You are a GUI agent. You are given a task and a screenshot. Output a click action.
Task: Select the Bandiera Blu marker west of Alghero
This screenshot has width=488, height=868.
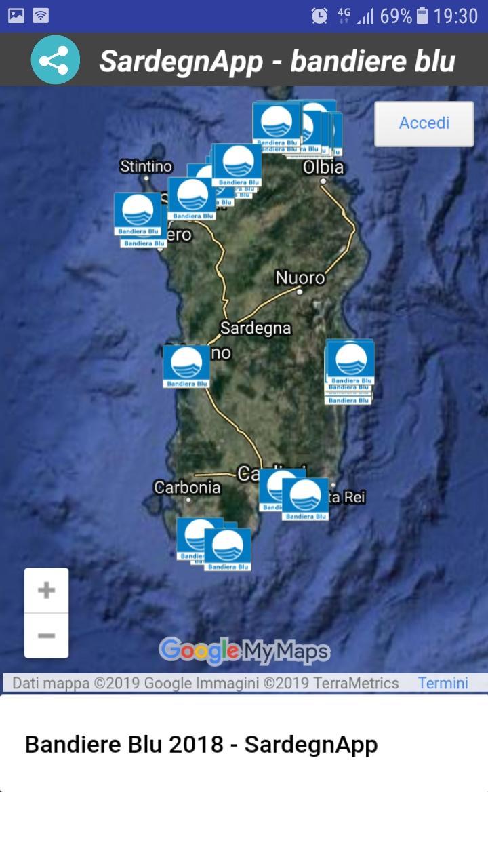138,214
